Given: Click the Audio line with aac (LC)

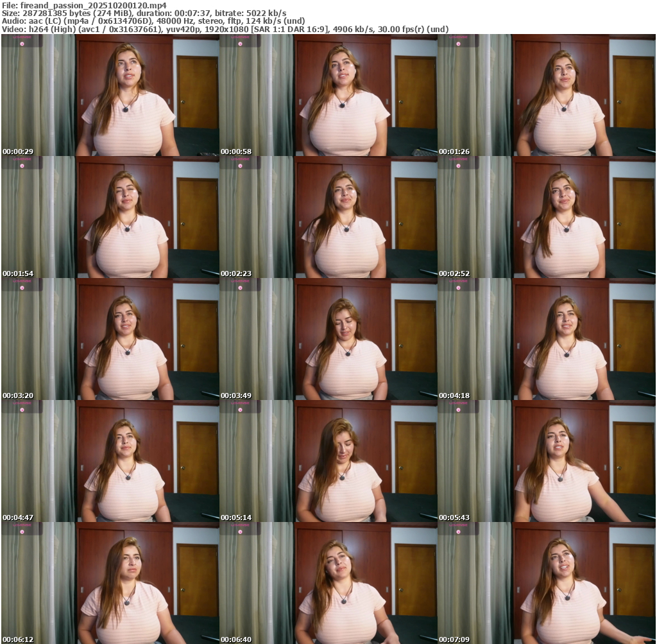Looking at the screenshot, I should click(153, 21).
